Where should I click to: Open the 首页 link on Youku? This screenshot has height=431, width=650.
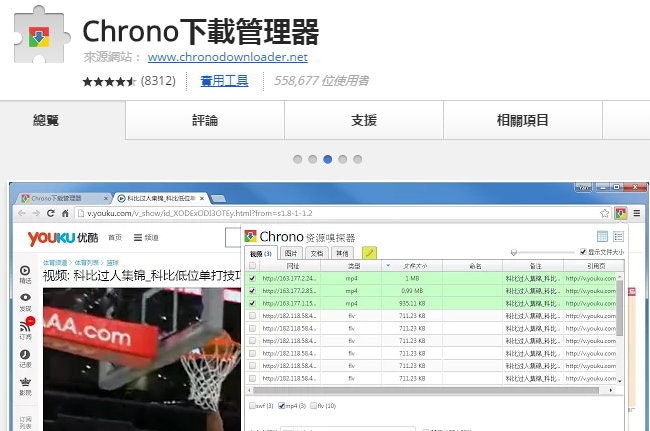[x=115, y=237]
